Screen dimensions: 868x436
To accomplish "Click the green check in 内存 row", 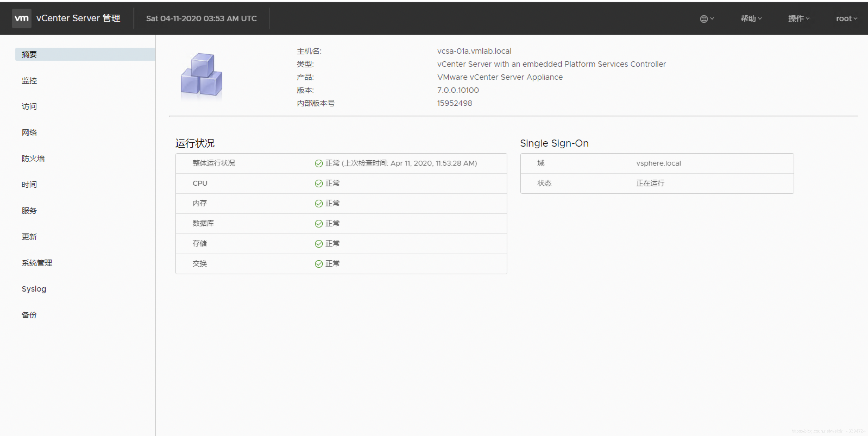I will click(318, 204).
